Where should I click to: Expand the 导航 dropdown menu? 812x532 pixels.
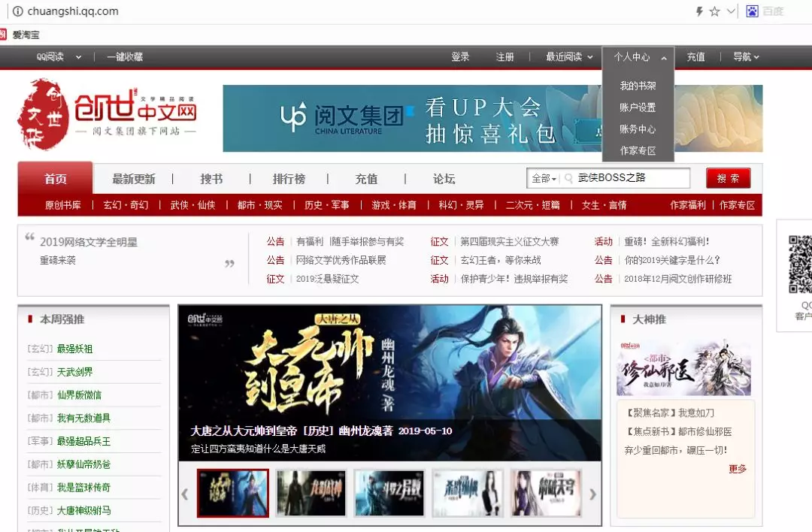pos(746,57)
